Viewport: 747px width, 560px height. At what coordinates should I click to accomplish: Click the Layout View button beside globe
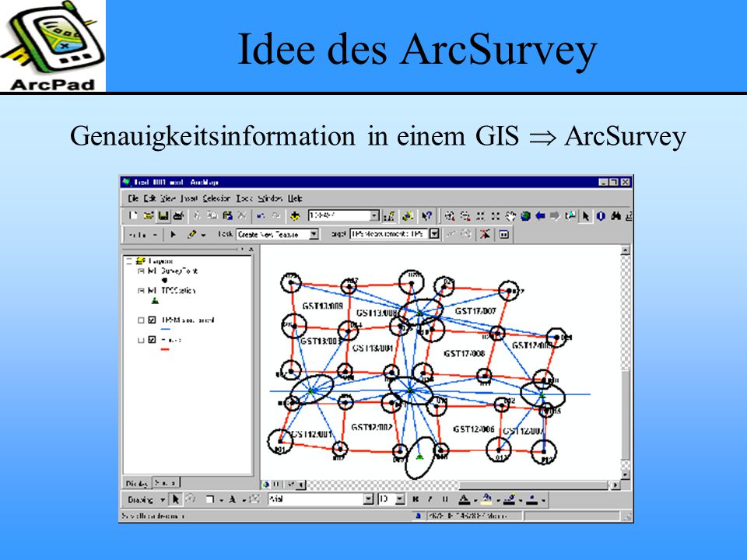276,485
